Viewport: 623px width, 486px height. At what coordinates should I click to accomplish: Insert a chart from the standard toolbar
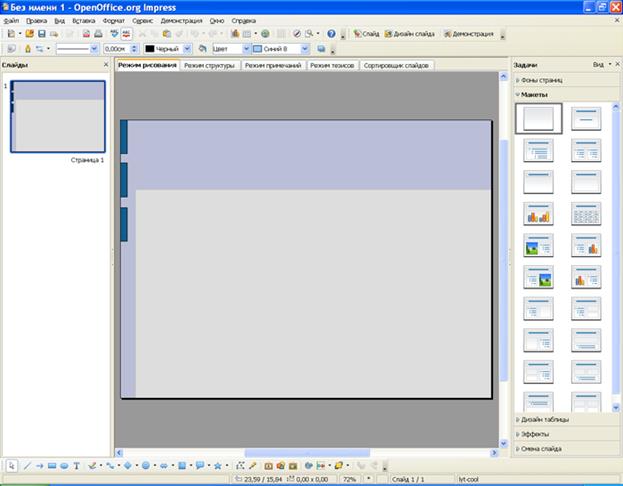point(235,34)
